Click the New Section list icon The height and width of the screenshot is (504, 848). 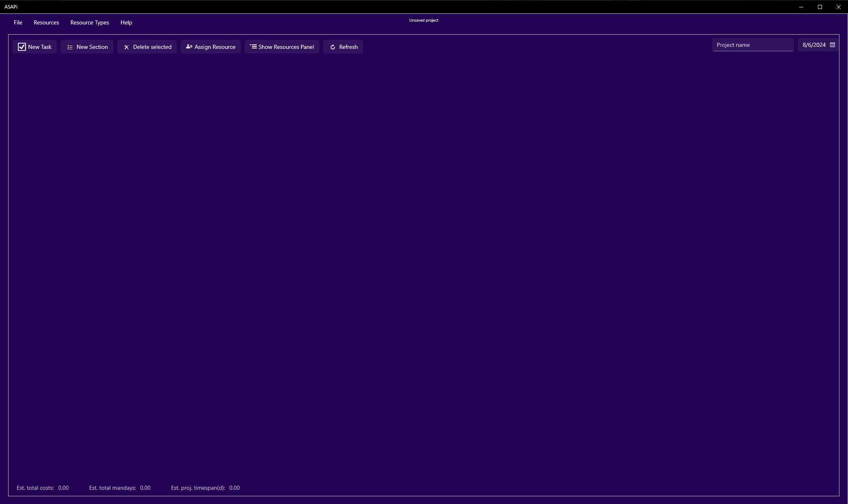click(69, 47)
